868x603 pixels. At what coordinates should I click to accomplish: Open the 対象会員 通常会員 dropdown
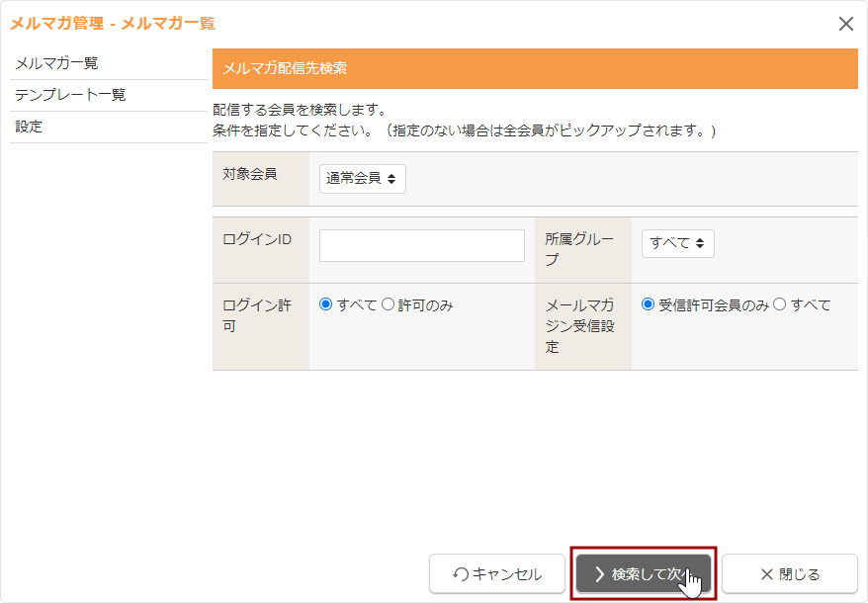[x=362, y=179]
